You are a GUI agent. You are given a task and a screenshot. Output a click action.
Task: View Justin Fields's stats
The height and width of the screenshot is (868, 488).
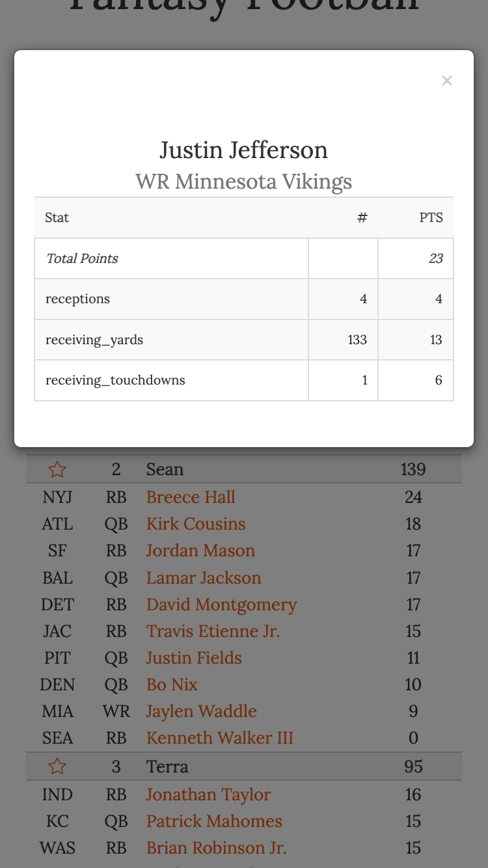point(193,658)
